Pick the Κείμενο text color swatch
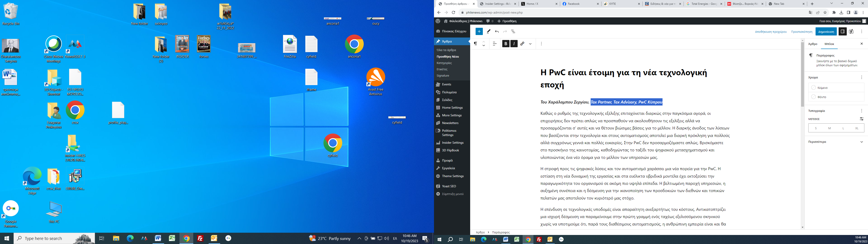This screenshot has height=244, width=868. pyautogui.click(x=836, y=88)
